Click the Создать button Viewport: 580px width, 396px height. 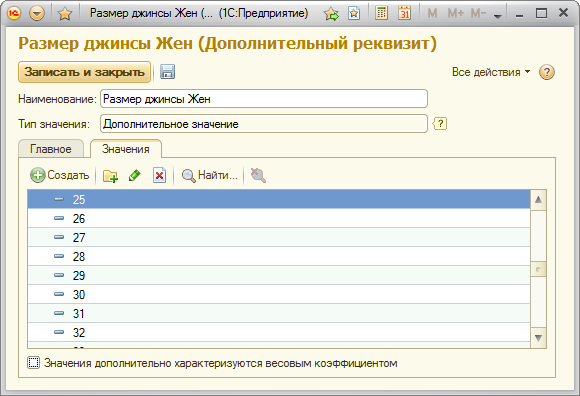[60, 175]
